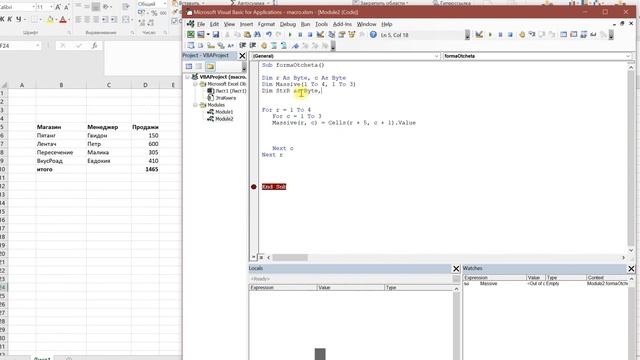The image size is (640, 360).
Task: Open the File menu in VBA editor
Action: click(x=201, y=24)
